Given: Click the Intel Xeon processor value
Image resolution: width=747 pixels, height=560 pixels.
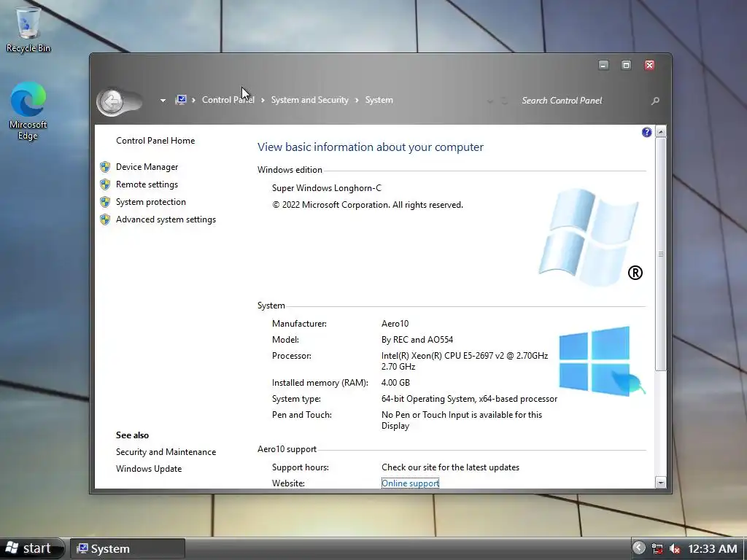Looking at the screenshot, I should [465, 361].
